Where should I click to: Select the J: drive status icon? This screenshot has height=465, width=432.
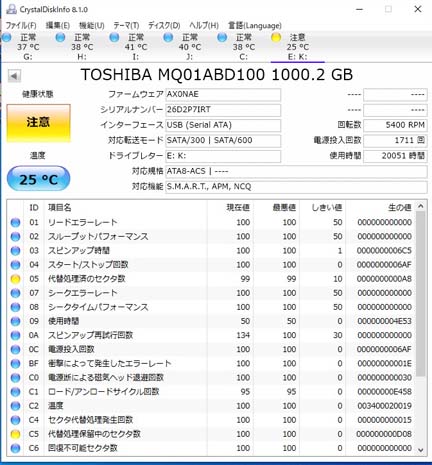point(168,38)
